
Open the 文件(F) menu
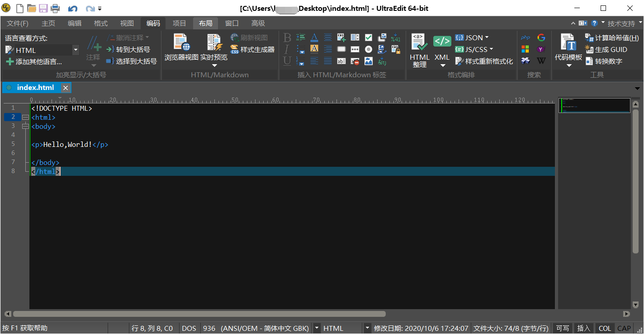coord(18,24)
